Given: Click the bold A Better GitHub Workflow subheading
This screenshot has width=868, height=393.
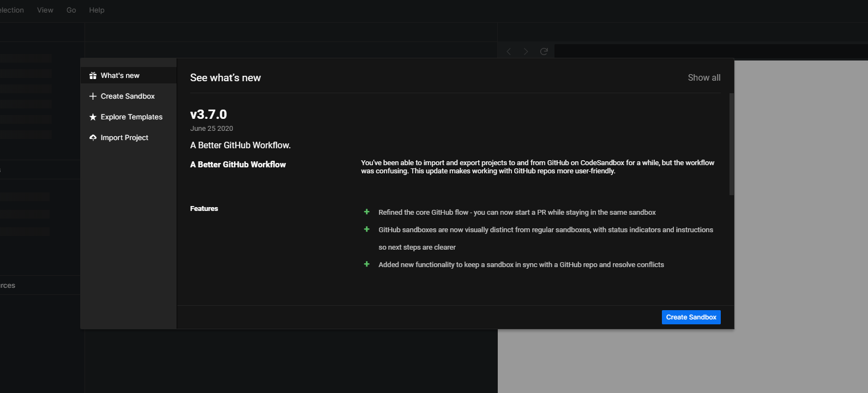Looking at the screenshot, I should click(x=238, y=165).
